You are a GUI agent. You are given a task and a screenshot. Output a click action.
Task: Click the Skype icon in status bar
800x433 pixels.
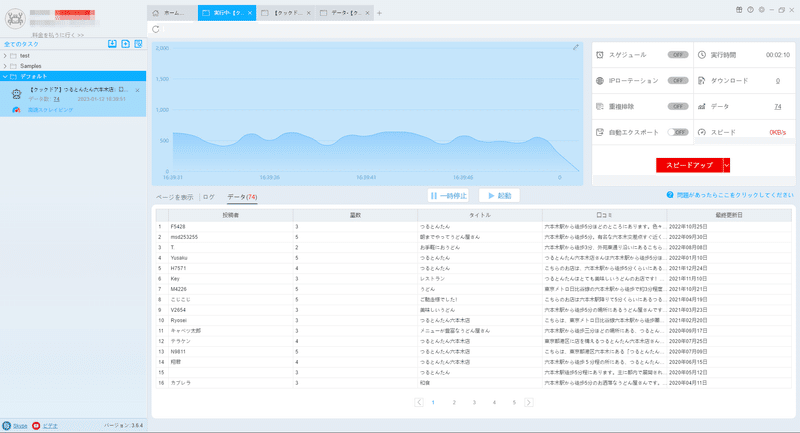6,425
